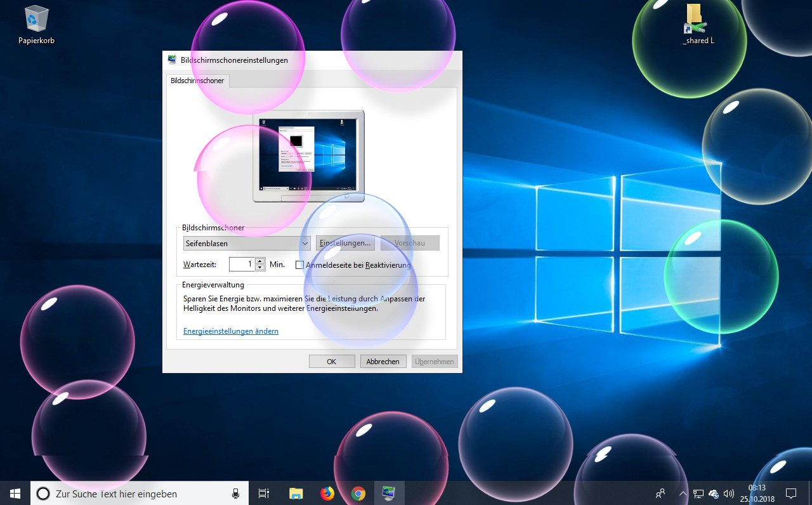
Task: Click the Abbrechen button
Action: click(383, 361)
